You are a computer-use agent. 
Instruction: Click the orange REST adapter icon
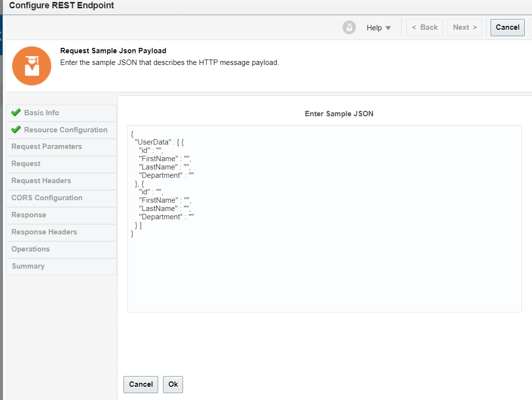pos(31,65)
